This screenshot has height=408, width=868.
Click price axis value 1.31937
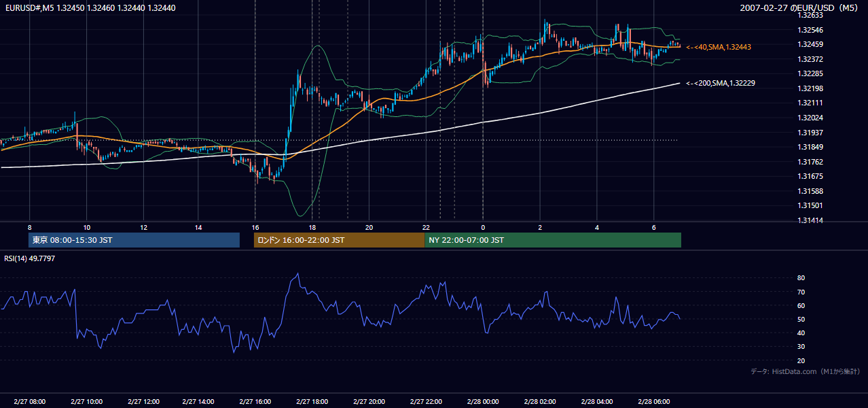[810, 132]
